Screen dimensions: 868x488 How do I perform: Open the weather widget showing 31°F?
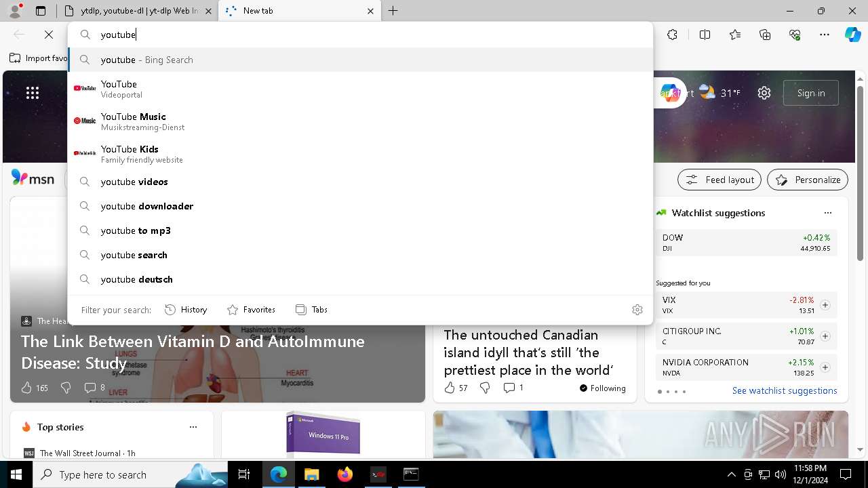(720, 93)
